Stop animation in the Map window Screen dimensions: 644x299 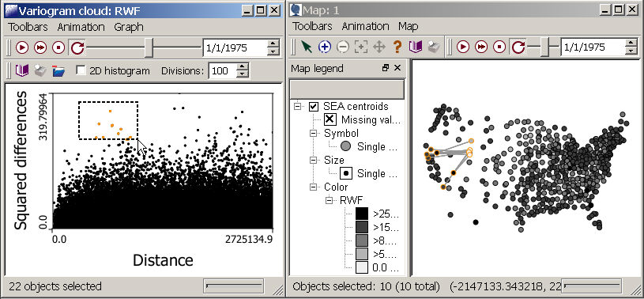(499, 47)
